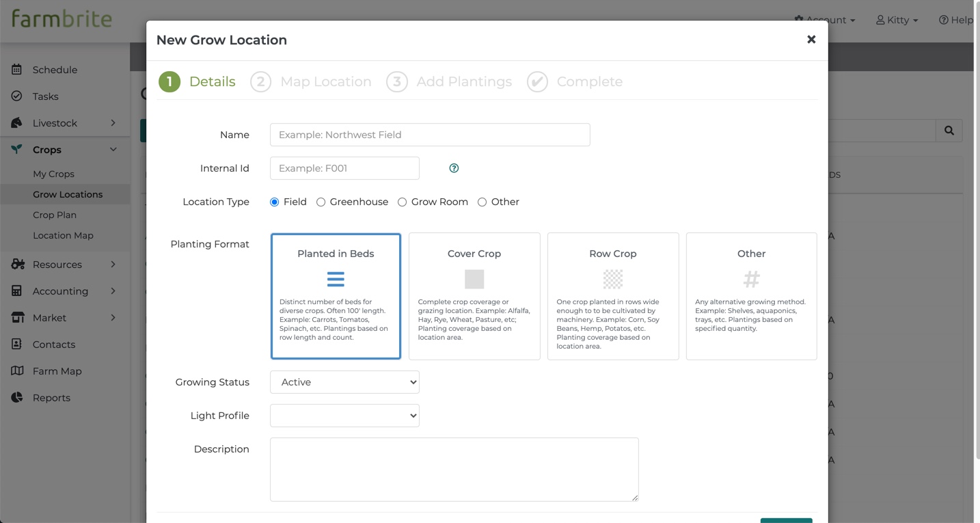Choose the Other planting format card
The width and height of the screenshot is (980, 523).
point(752,296)
